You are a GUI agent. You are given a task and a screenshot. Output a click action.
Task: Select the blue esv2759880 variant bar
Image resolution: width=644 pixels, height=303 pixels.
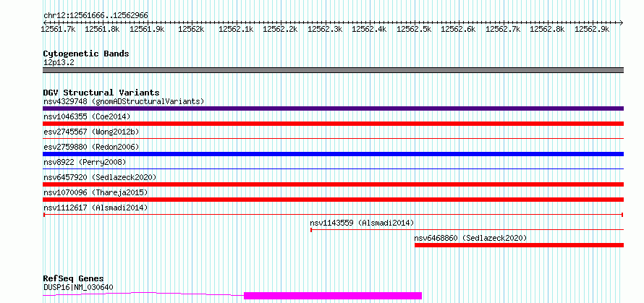(x=333, y=154)
